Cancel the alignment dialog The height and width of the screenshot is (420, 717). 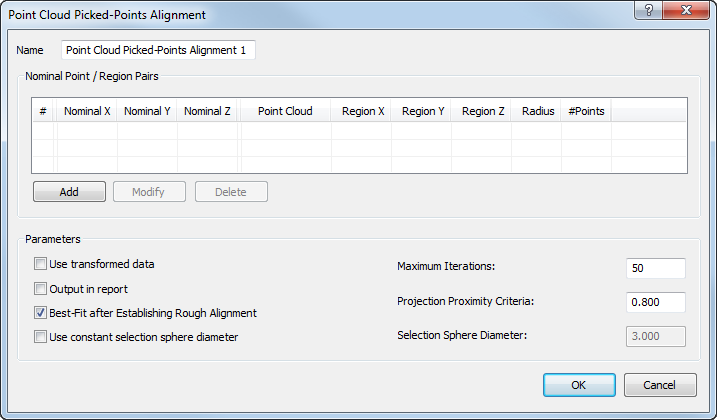[660, 385]
